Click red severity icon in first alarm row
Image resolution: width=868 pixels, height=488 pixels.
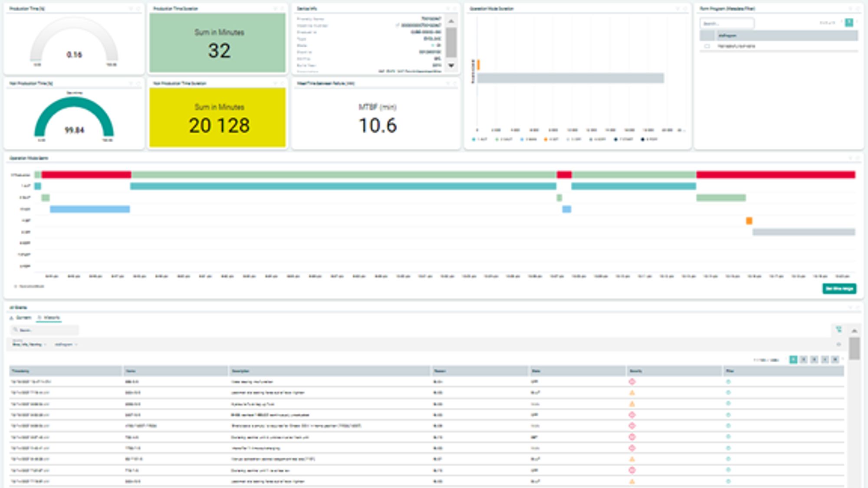pyautogui.click(x=632, y=382)
